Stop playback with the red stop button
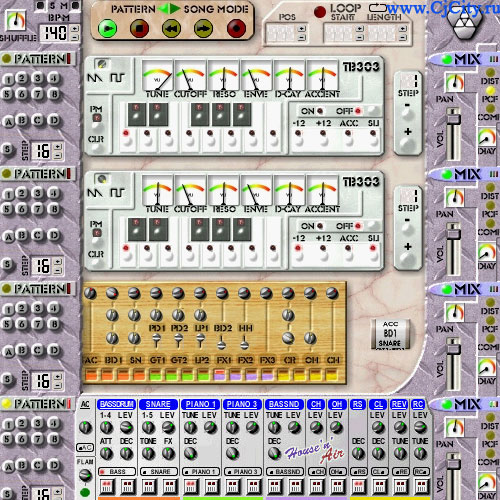 point(139,29)
